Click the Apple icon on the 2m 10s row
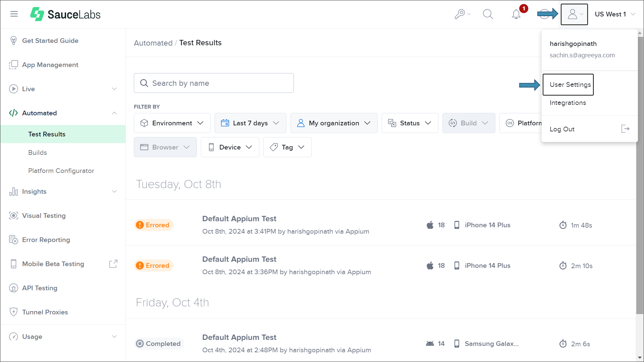Viewport: 644px width, 362px height. [430, 265]
